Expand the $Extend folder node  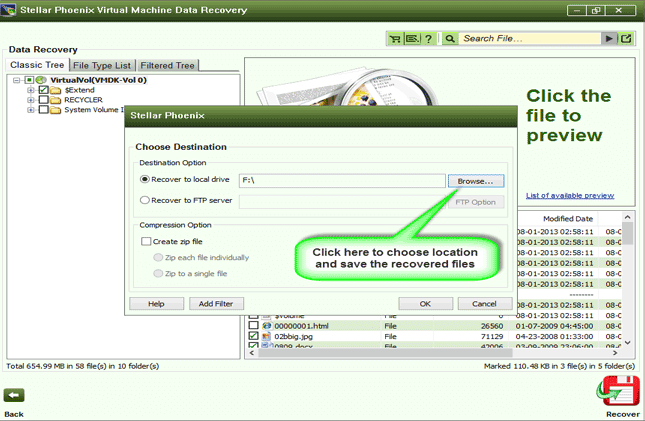coord(30,90)
